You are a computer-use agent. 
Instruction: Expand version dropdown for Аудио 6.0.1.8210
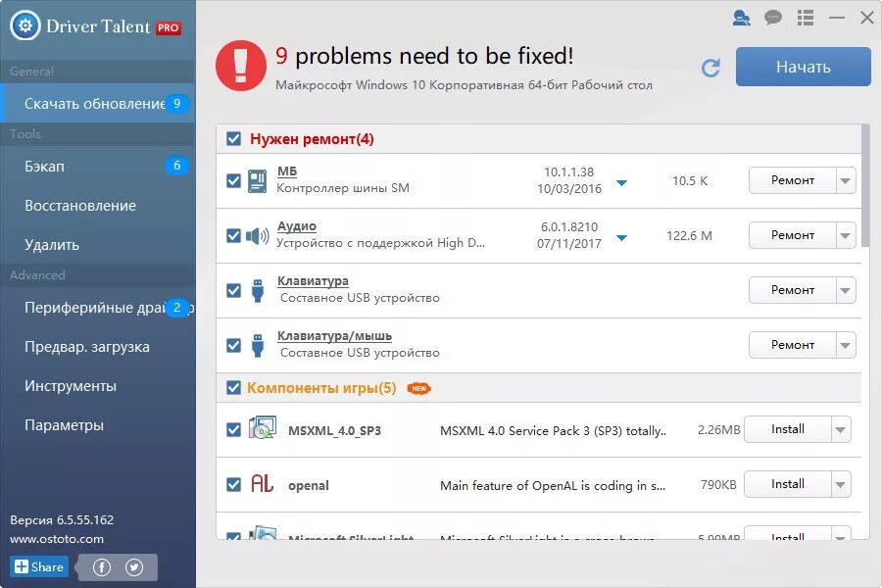[x=621, y=238]
